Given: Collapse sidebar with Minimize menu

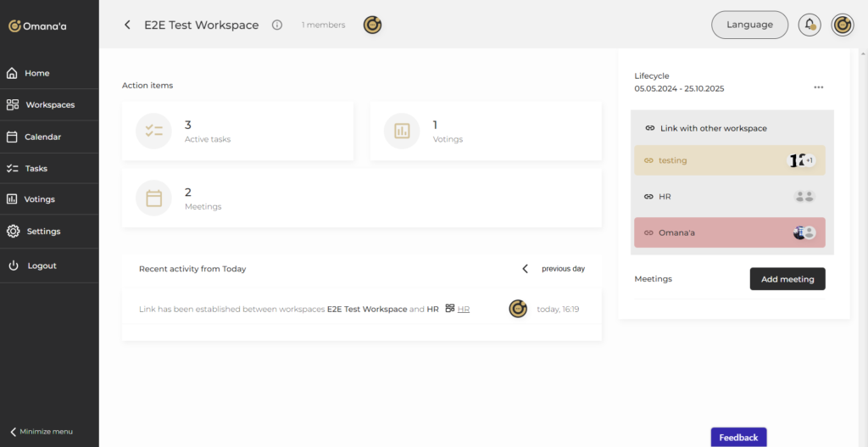Looking at the screenshot, I should [x=42, y=432].
